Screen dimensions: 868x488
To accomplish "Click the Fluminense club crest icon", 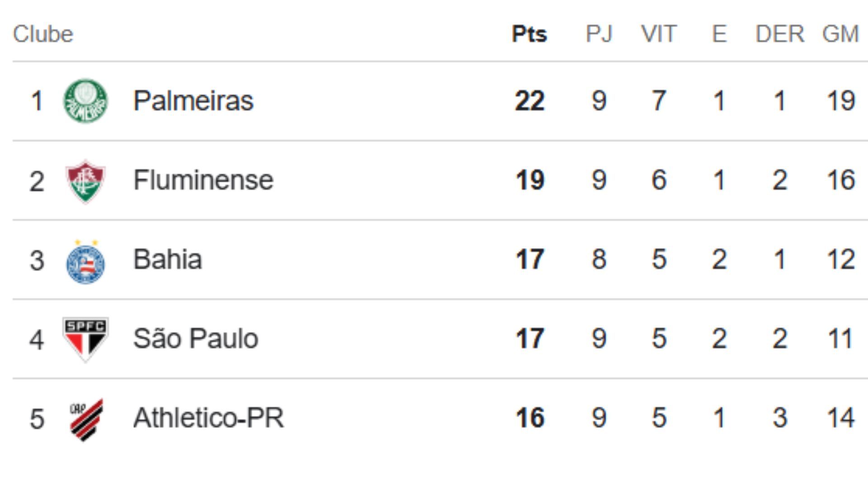I will 85,181.
